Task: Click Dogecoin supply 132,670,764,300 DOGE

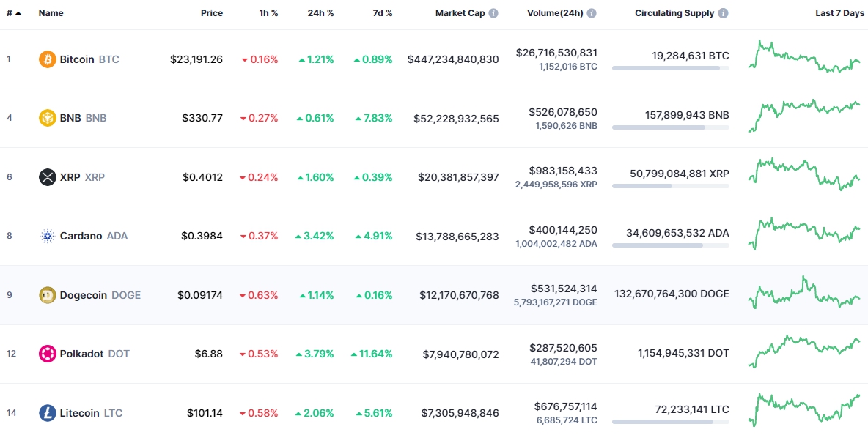Action: (x=672, y=294)
